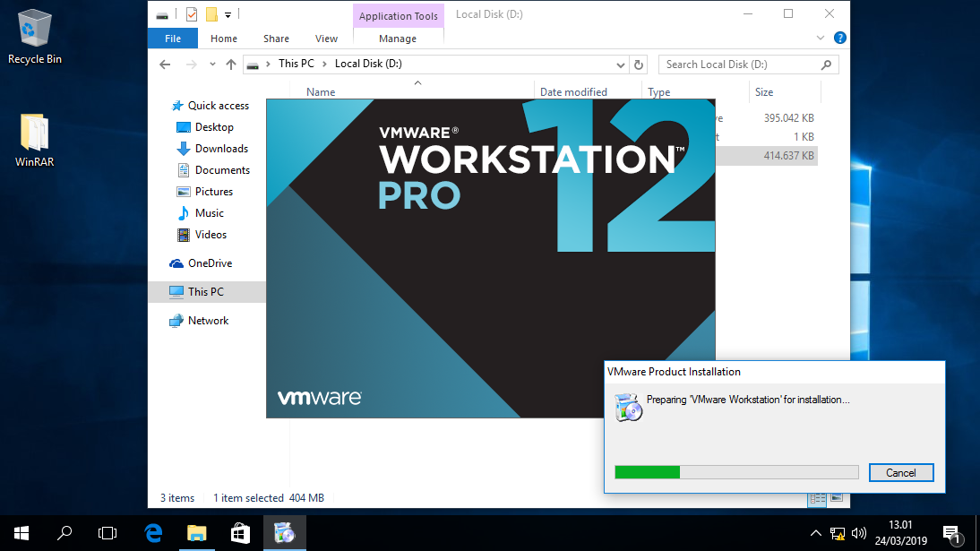Click the New Folder icon in quick access toolbar
This screenshot has height=551, width=980.
(211, 13)
